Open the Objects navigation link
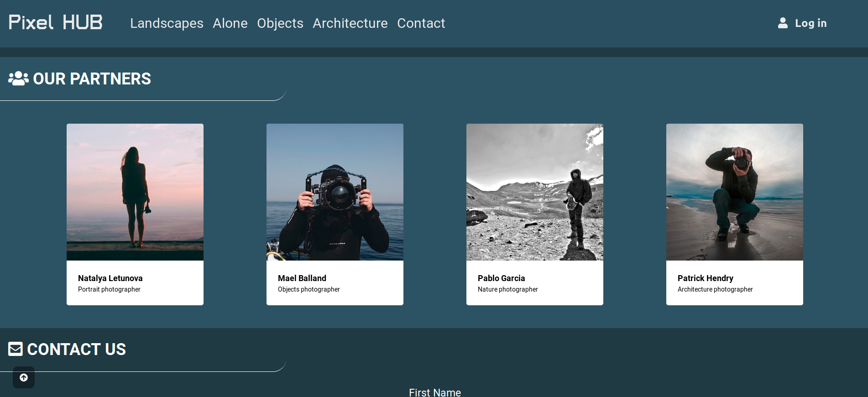868x397 pixels. pyautogui.click(x=280, y=23)
